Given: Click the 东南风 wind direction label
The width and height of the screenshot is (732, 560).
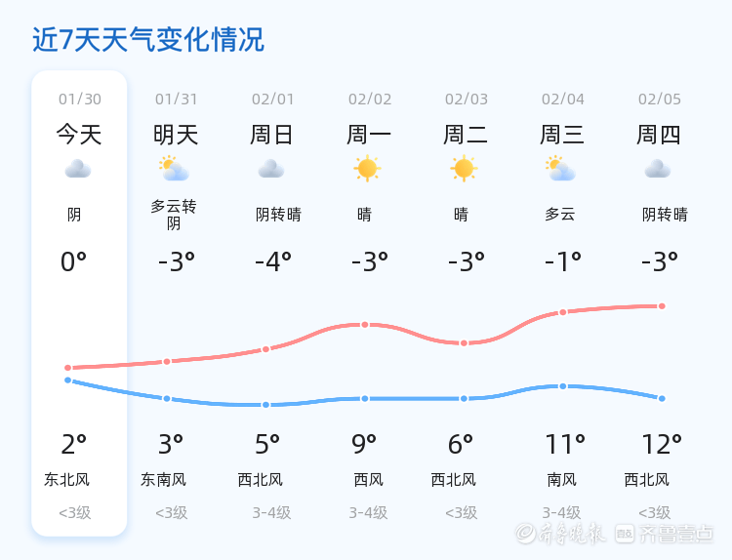Looking at the screenshot, I should 163,480.
